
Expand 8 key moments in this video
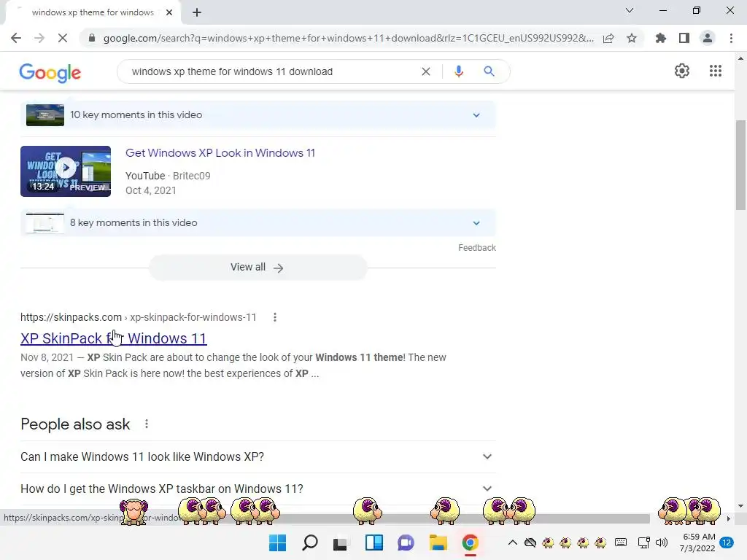click(x=258, y=223)
